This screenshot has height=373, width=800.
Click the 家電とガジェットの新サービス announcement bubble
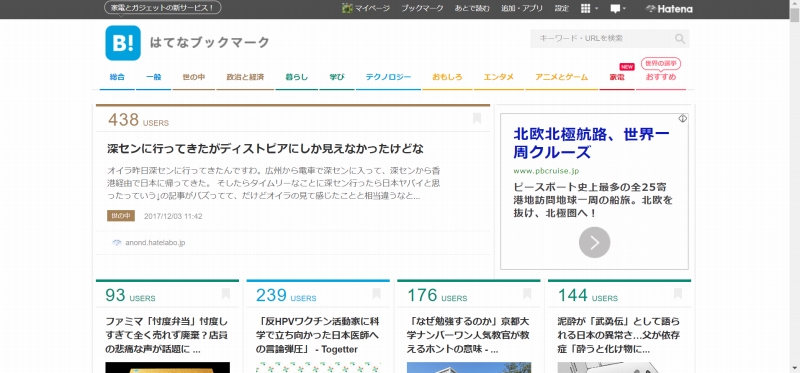[x=162, y=8]
